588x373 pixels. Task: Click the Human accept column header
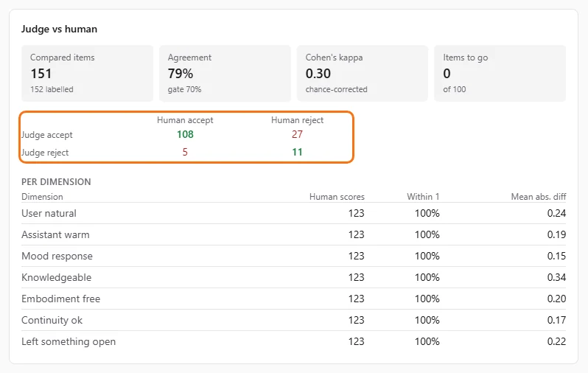[185, 120]
